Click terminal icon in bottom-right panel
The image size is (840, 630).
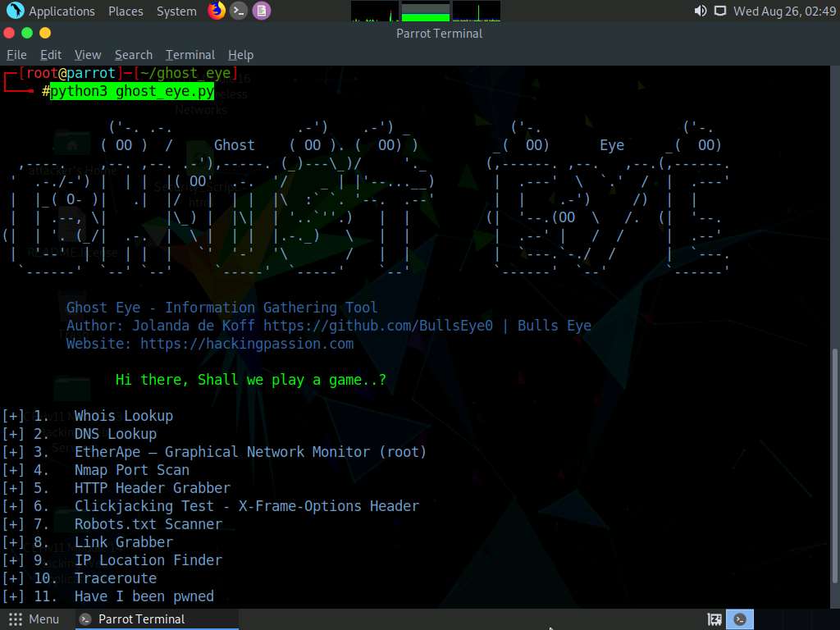(740, 619)
